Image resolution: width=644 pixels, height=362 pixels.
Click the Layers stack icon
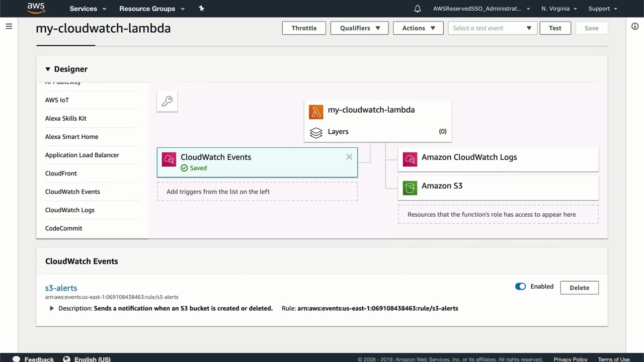coord(316,133)
